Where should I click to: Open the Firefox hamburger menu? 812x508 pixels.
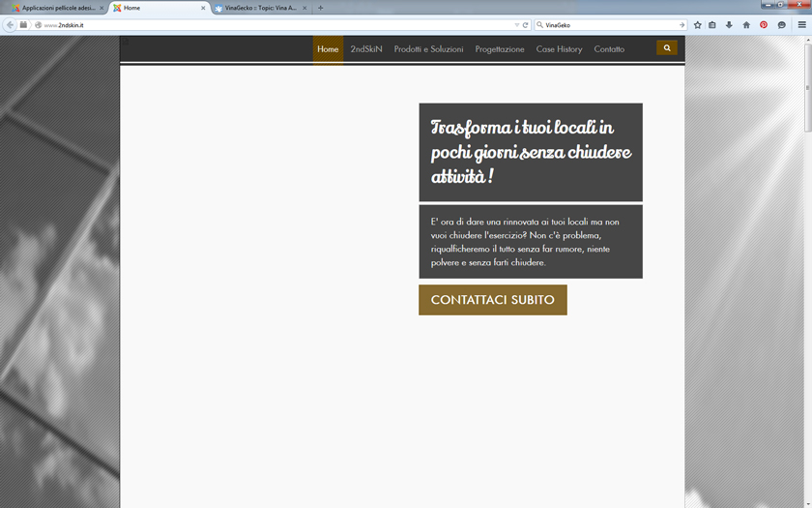point(801,25)
